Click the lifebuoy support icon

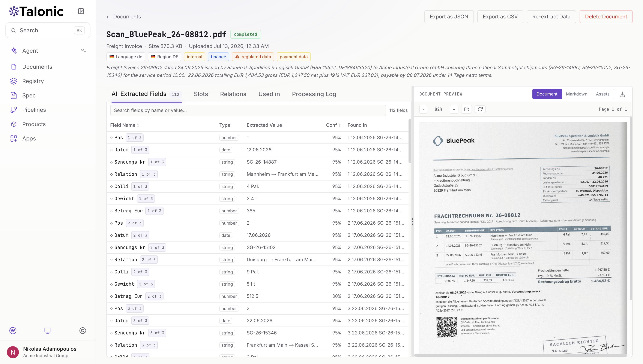[x=83, y=331]
